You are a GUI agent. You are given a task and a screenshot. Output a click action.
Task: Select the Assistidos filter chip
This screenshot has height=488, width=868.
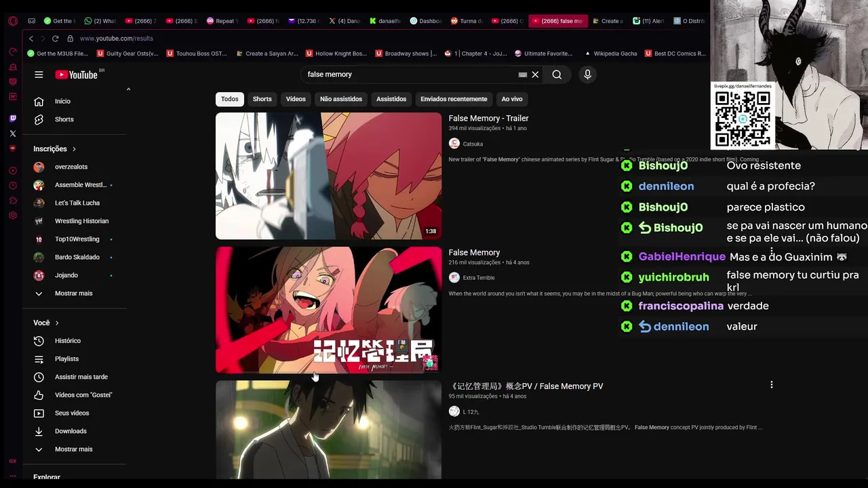tap(391, 99)
